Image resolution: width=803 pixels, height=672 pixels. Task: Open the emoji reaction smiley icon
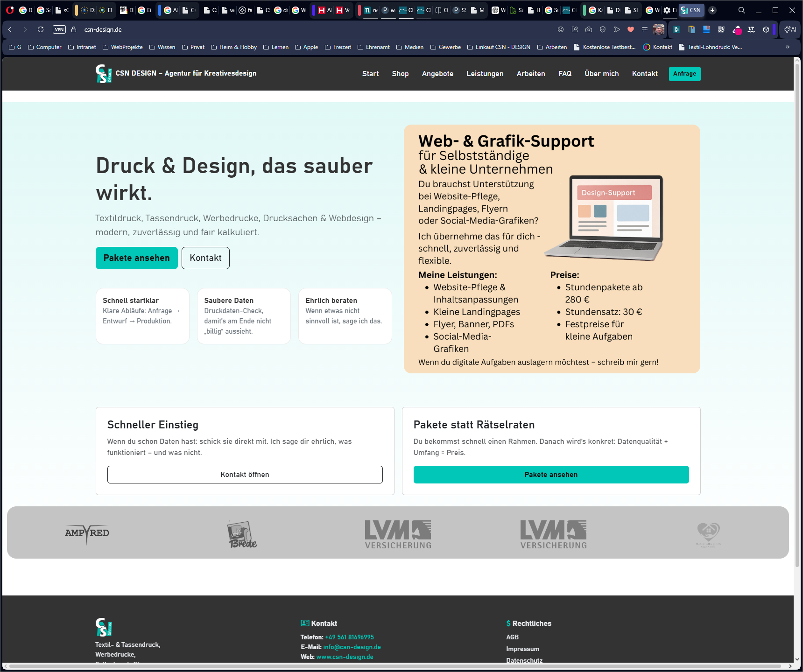point(561,29)
